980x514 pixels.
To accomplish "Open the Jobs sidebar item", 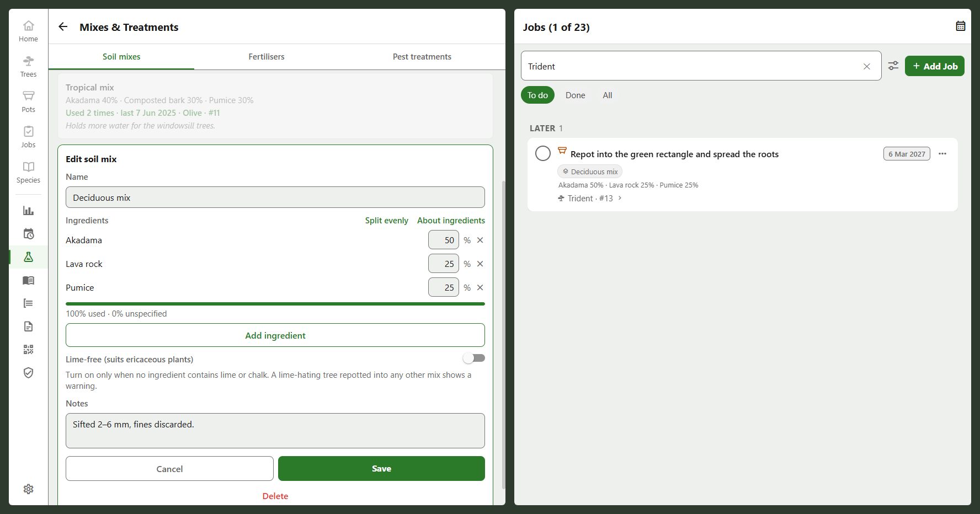I will click(28, 137).
